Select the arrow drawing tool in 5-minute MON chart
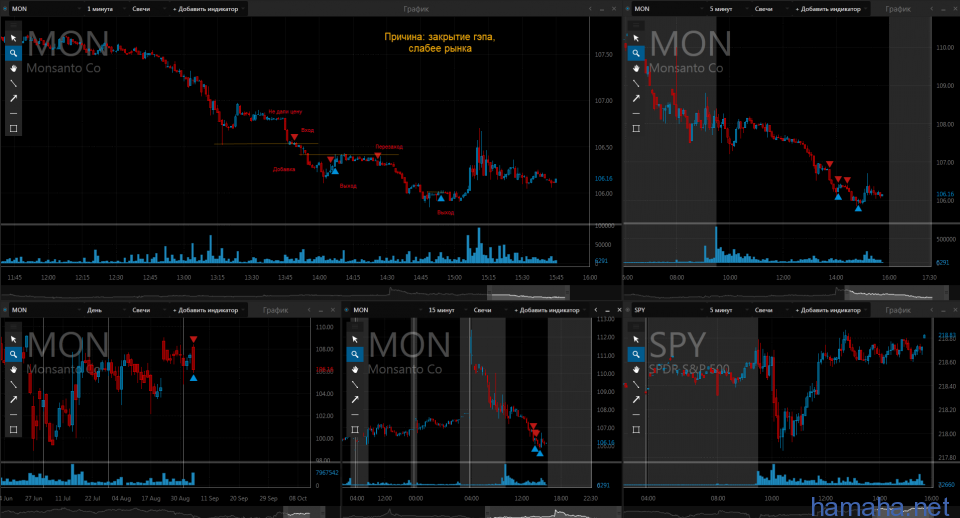Viewport: 960px width, 518px height. [636, 98]
